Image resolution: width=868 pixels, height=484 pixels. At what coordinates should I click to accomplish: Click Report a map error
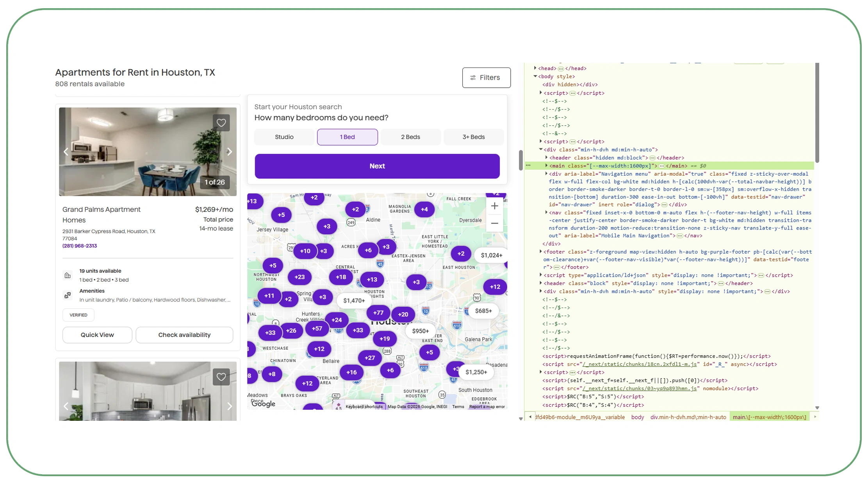pyautogui.click(x=487, y=407)
